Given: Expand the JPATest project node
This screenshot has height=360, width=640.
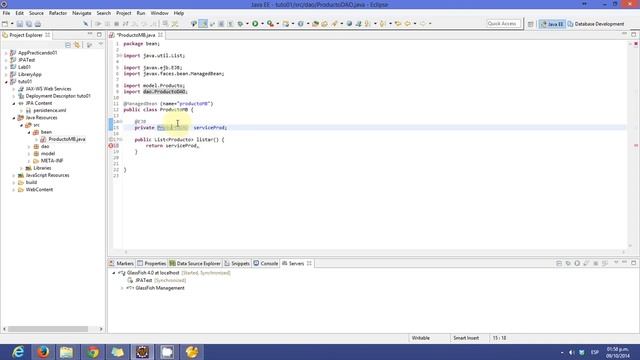Looking at the screenshot, I should point(6,60).
